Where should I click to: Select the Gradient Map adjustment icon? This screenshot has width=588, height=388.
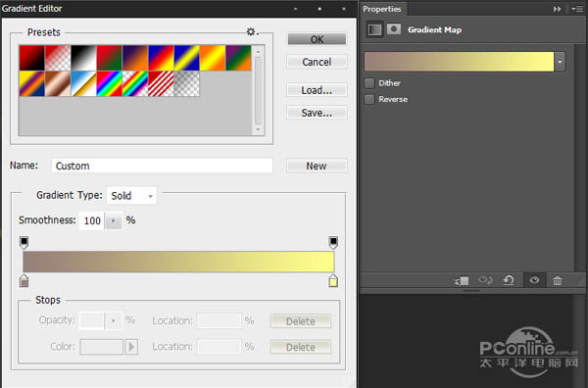374,29
